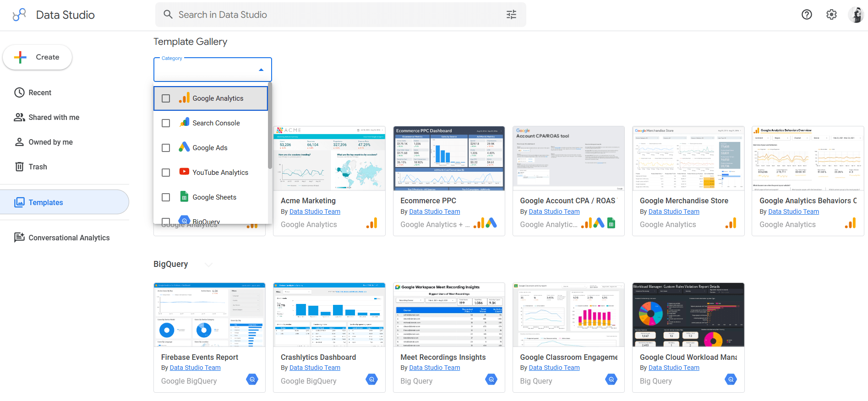This screenshot has width=868, height=401.
Task: Click the Google Ads icon on Ecommerce PPC card
Action: [x=491, y=223]
